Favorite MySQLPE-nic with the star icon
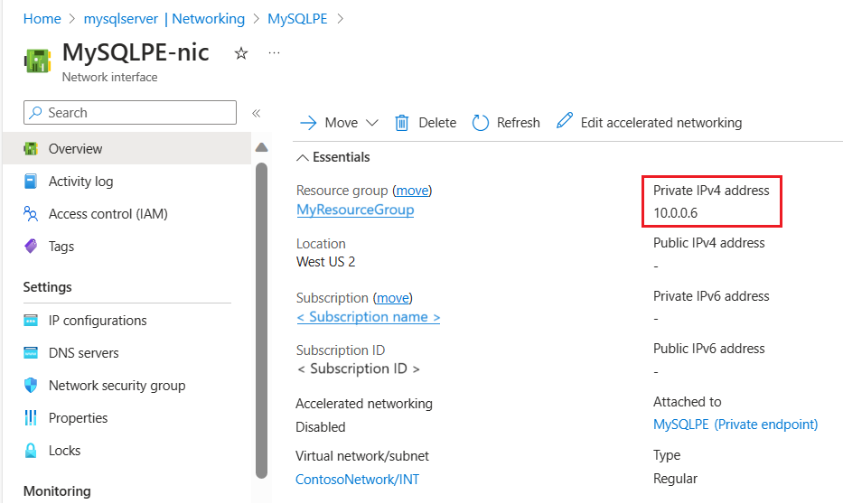843x504 pixels. tap(241, 53)
